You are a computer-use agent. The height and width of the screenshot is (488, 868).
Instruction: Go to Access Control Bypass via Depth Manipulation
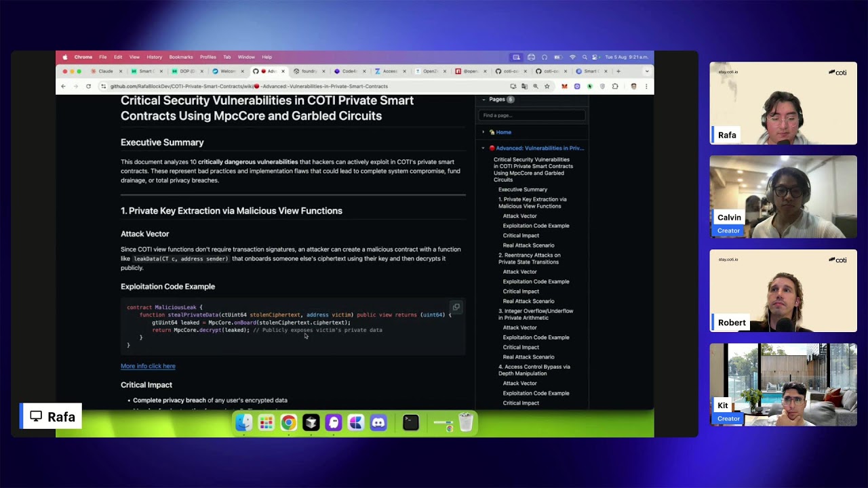[x=534, y=370]
